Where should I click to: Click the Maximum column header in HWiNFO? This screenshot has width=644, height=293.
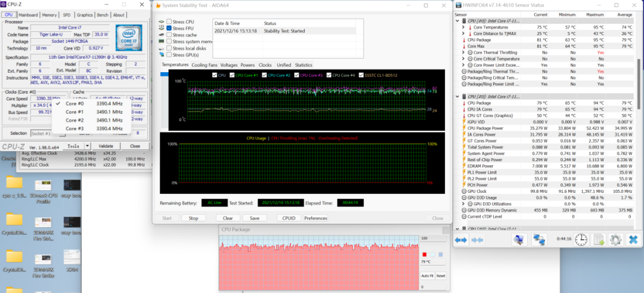[595, 14]
